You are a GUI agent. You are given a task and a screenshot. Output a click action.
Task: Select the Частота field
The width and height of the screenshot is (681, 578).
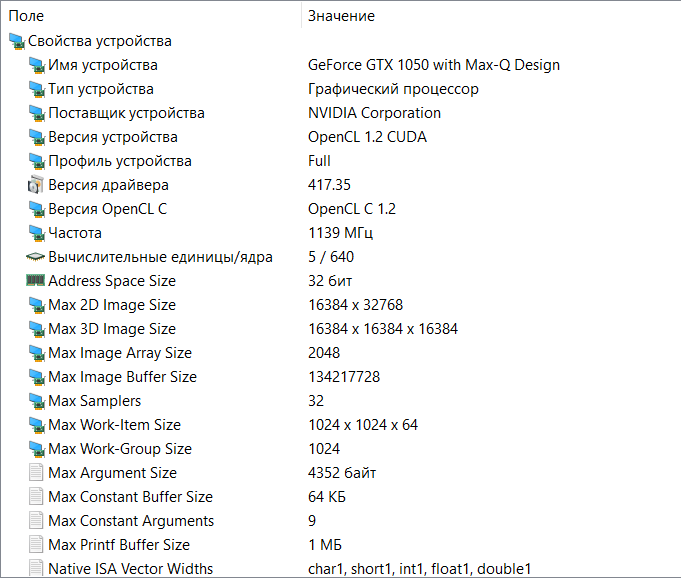(x=75, y=233)
